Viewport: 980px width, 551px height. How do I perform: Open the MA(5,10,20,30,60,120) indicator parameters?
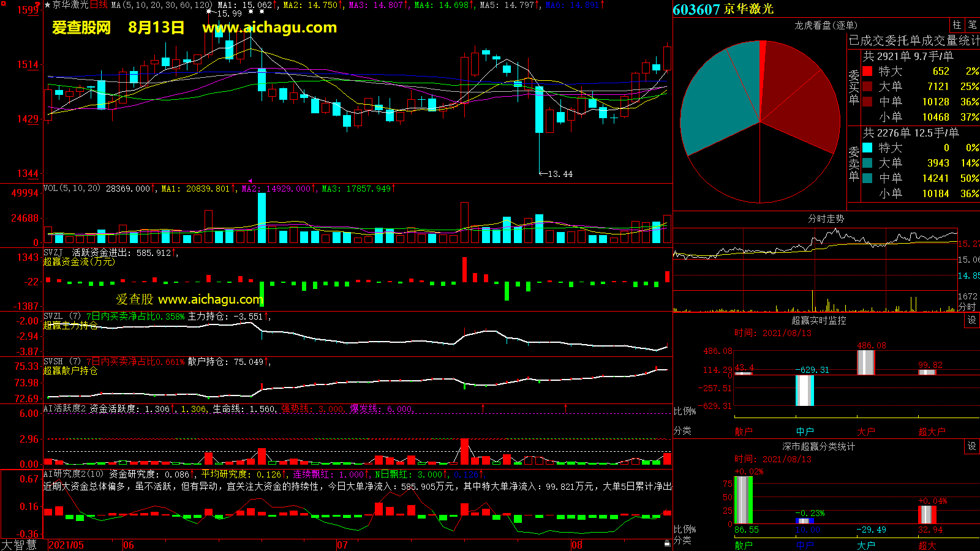click(x=162, y=5)
